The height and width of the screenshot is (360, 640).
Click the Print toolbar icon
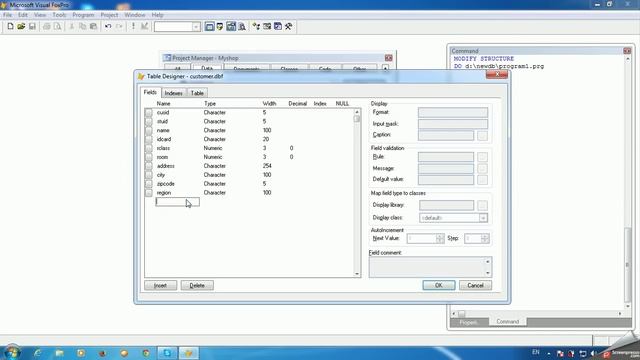coord(47,27)
